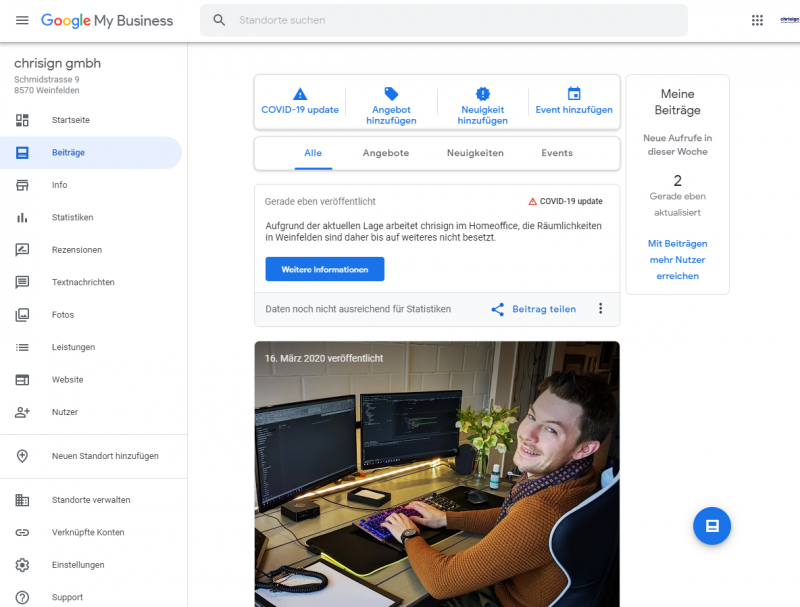Open Rezensionen in the sidebar

tap(91, 250)
